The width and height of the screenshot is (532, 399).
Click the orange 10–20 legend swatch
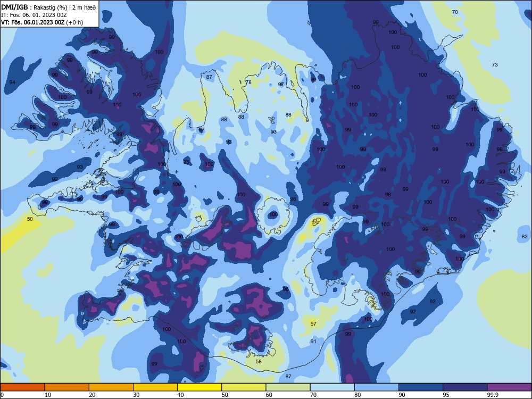[x=67, y=387]
